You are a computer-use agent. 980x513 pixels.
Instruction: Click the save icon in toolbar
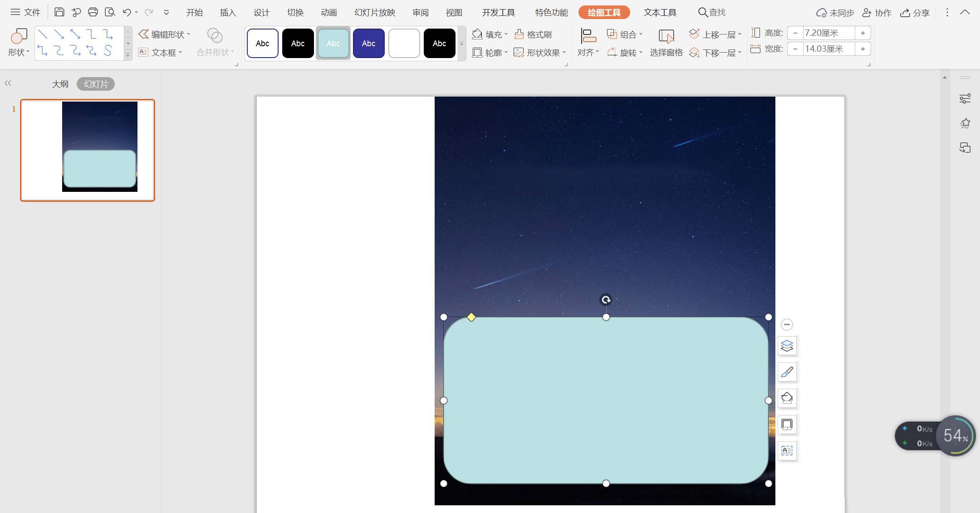point(59,12)
